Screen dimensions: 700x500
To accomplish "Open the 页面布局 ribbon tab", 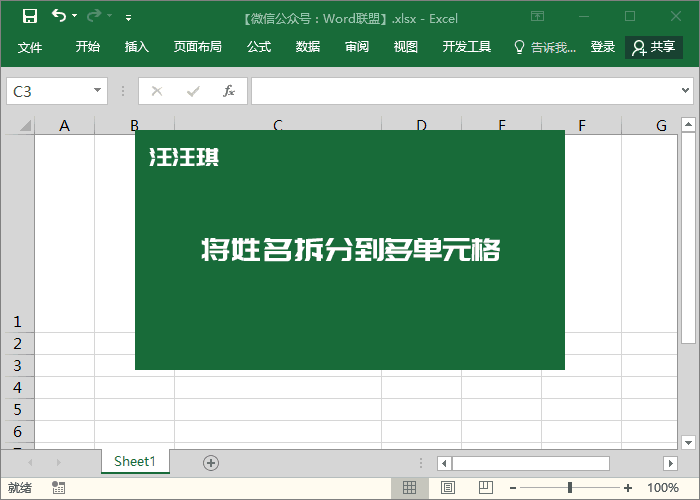I will pyautogui.click(x=198, y=46).
